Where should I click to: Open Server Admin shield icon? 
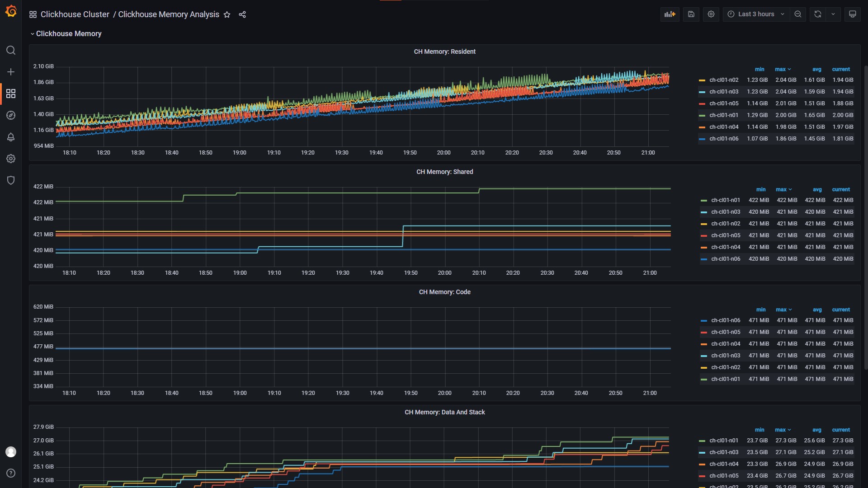point(11,180)
